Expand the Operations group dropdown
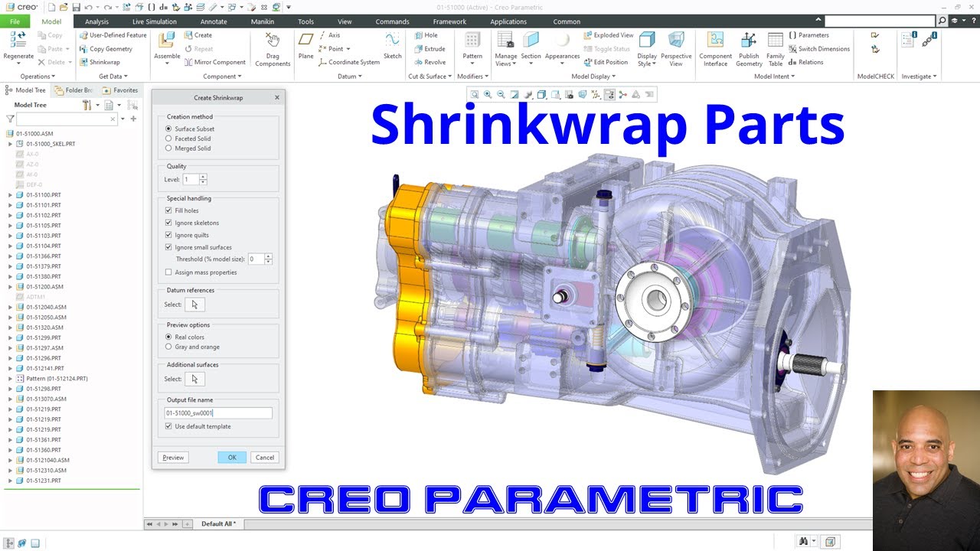 coord(37,77)
